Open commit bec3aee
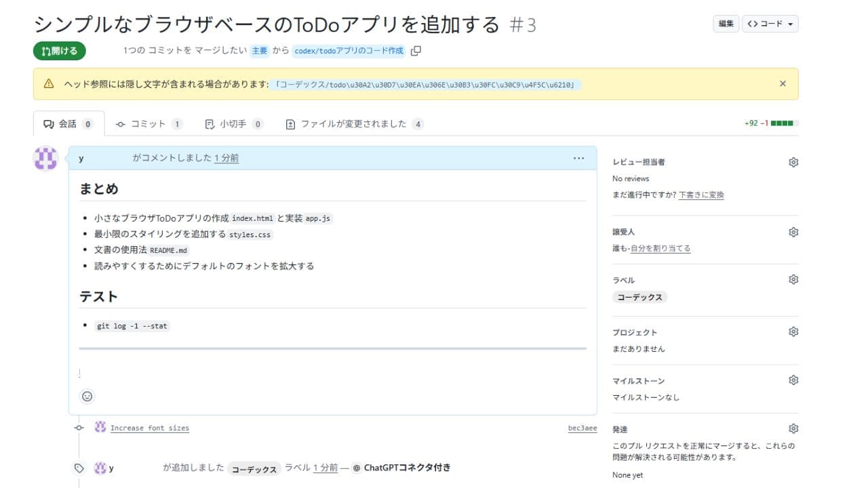868x488 pixels. click(x=581, y=428)
